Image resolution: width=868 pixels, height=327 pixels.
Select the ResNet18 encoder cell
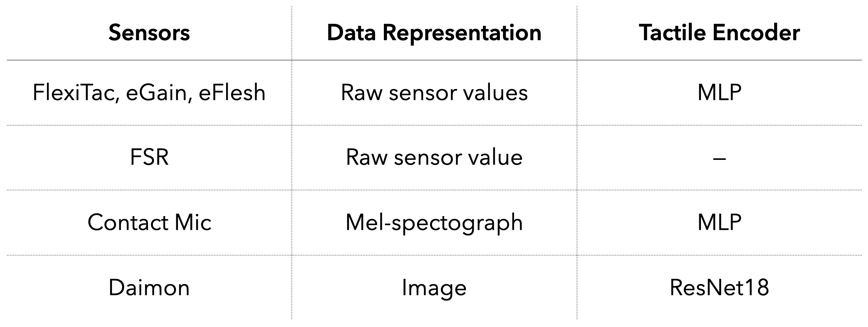[719, 288]
